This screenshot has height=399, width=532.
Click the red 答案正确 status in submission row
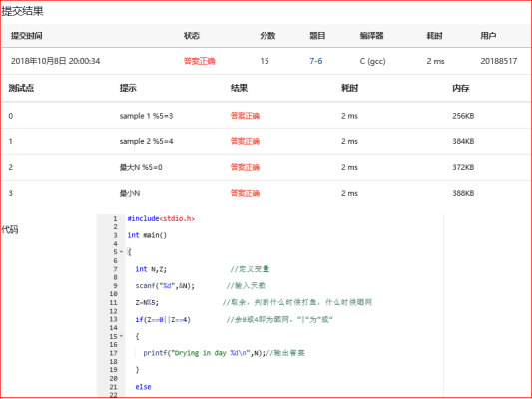click(x=200, y=61)
